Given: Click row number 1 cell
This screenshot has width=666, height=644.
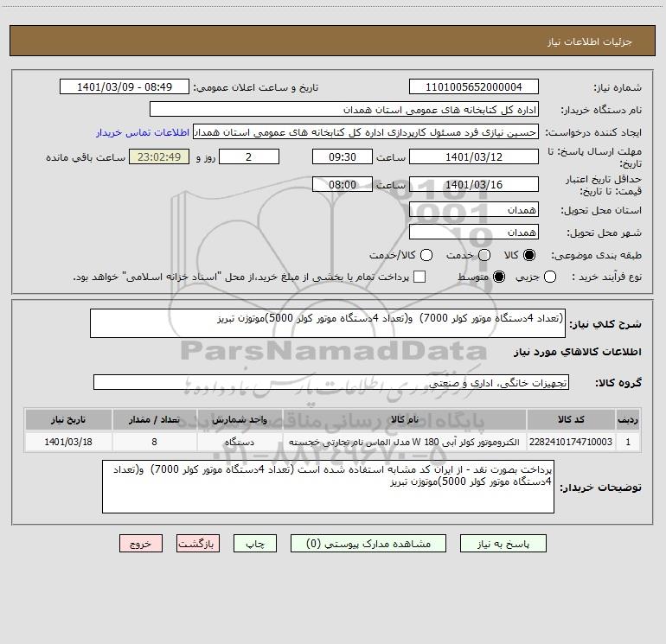Looking at the screenshot, I should tap(628, 442).
